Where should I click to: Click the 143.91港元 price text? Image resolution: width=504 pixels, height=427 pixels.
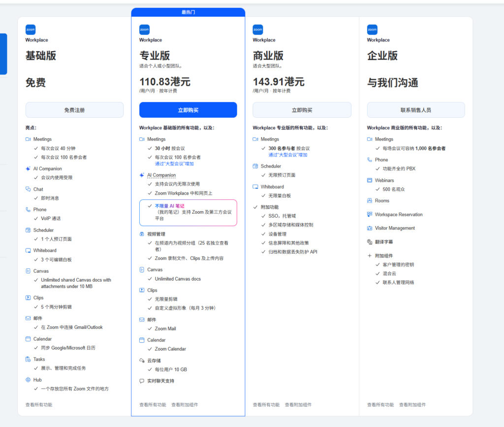[279, 82]
